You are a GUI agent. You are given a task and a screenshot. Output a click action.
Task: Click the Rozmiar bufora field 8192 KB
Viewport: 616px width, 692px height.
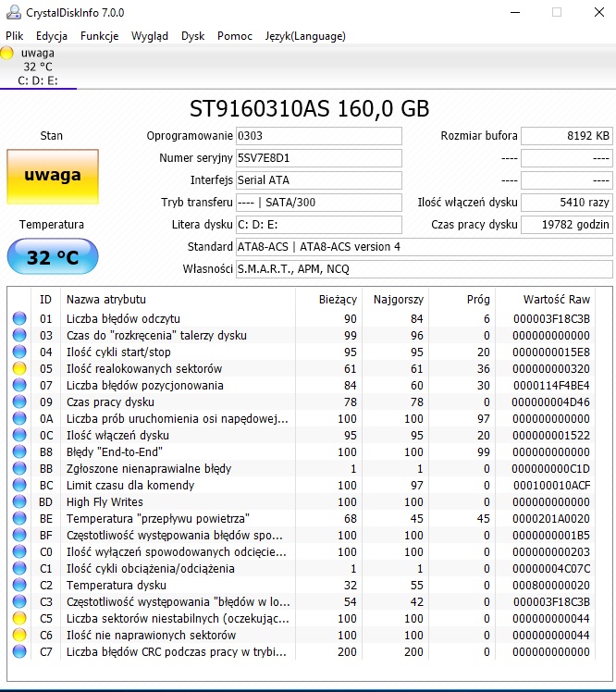pyautogui.click(x=567, y=136)
